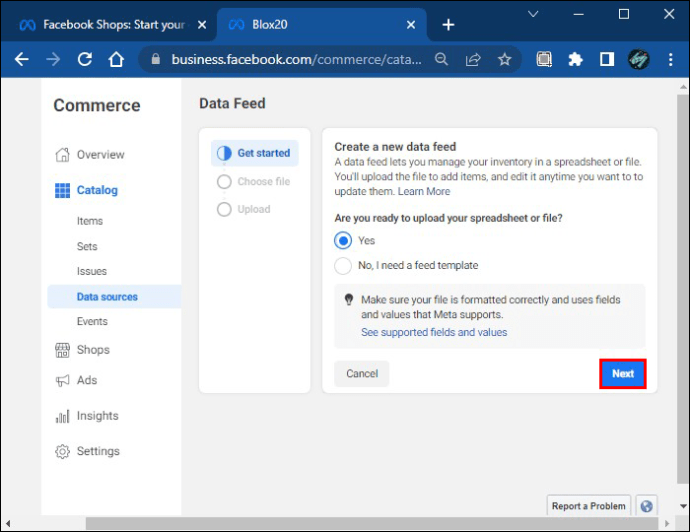This screenshot has width=690, height=532.
Task: Open Catalog in the Commerce sidebar
Action: click(97, 190)
